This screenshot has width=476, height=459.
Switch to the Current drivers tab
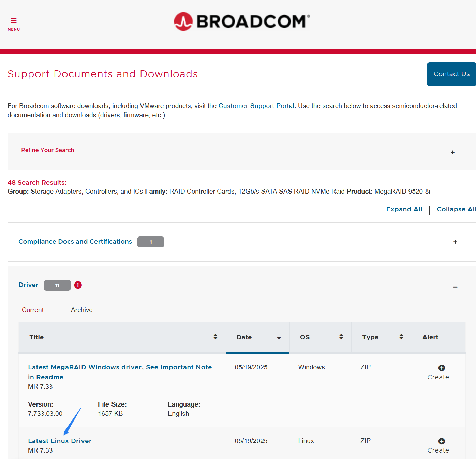[33, 310]
